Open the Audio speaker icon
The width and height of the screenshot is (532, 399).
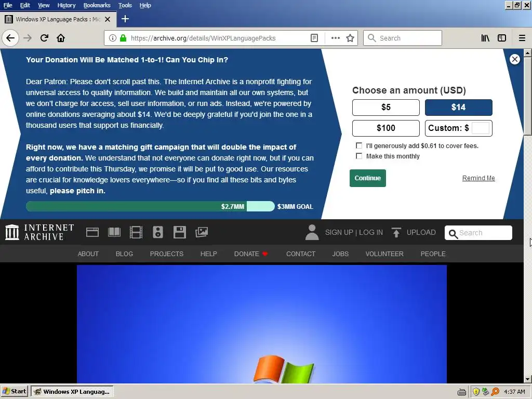click(x=158, y=232)
